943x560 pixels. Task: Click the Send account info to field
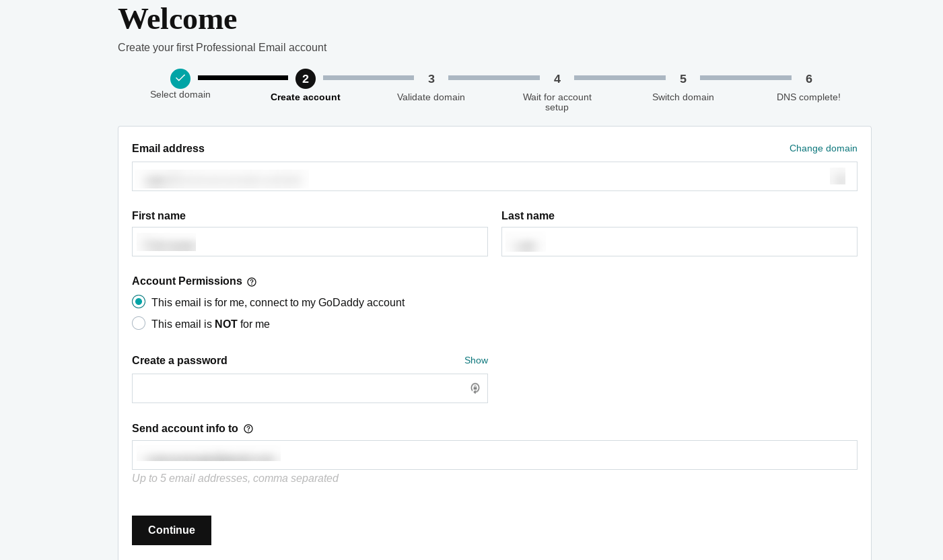(x=495, y=455)
